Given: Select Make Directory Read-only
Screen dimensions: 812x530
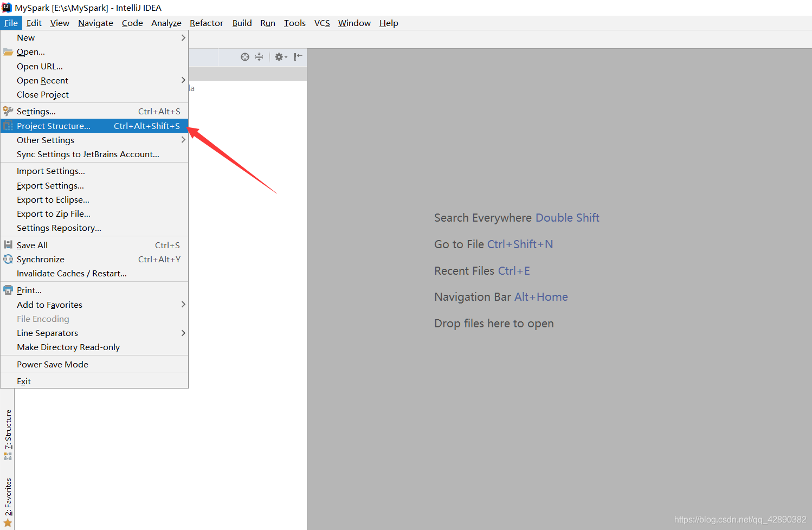Looking at the screenshot, I should tap(94, 347).
